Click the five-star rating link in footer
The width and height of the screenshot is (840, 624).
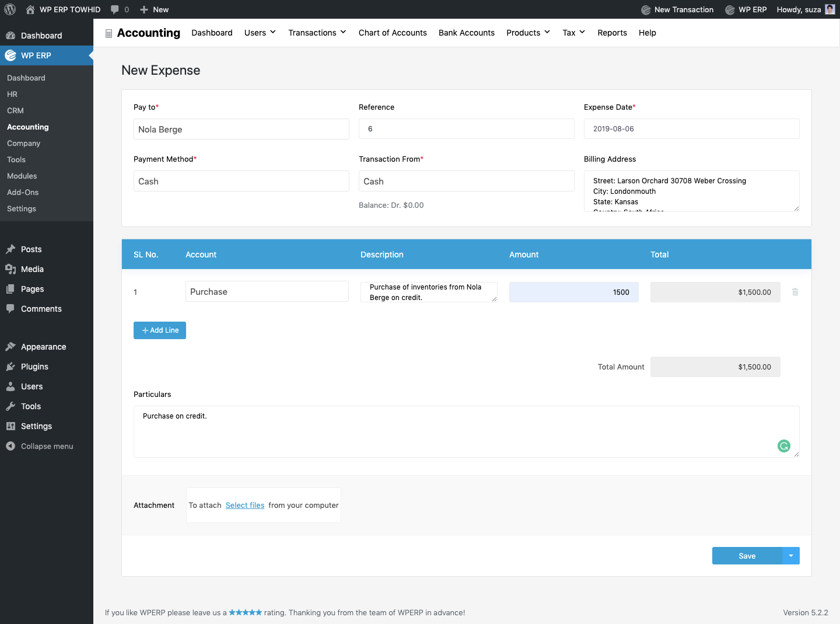pos(246,612)
